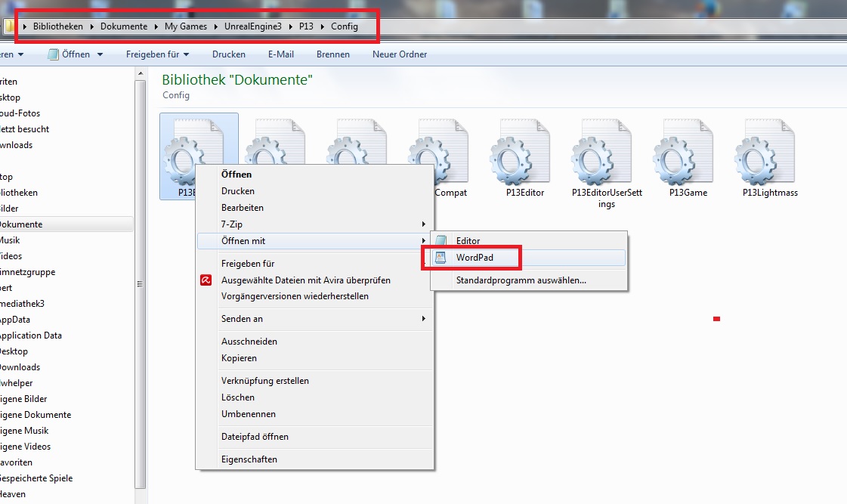The image size is (847, 504).
Task: Expand the Senden an submenu
Action: pyautogui.click(x=423, y=319)
